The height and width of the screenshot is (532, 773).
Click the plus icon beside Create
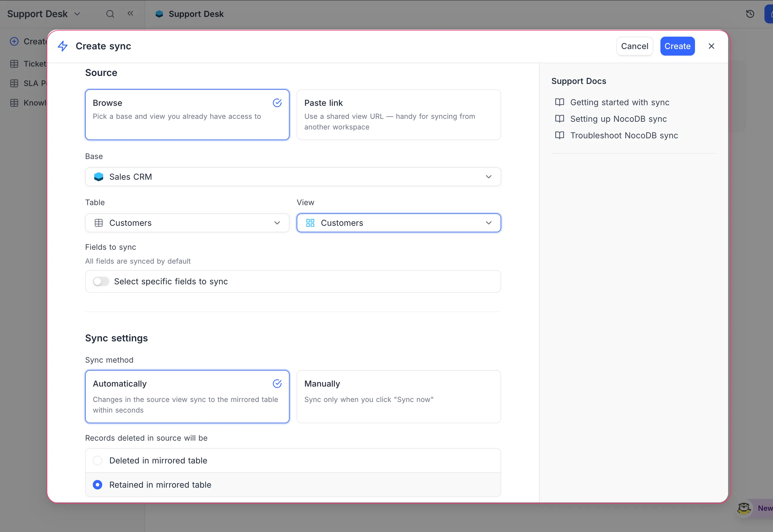click(x=14, y=41)
